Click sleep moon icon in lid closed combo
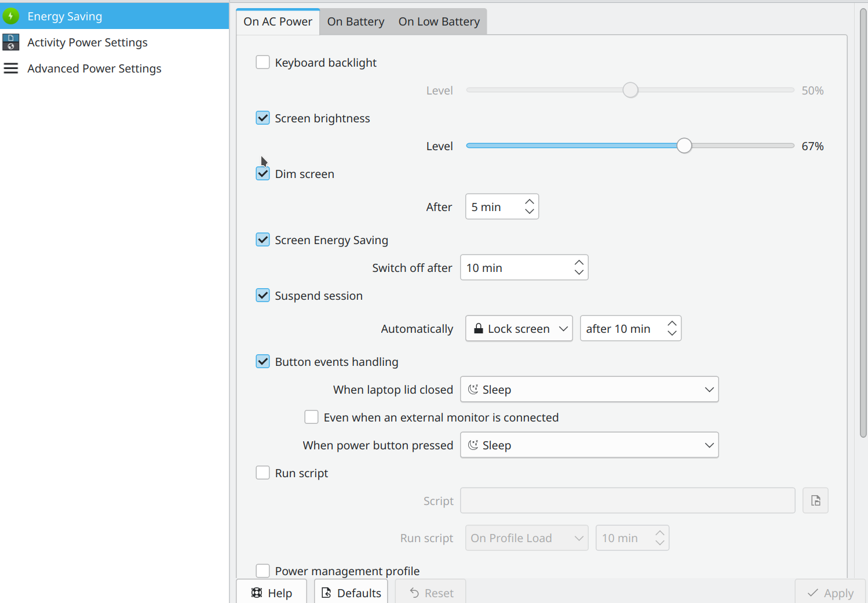Image resolution: width=868 pixels, height=603 pixels. click(473, 389)
